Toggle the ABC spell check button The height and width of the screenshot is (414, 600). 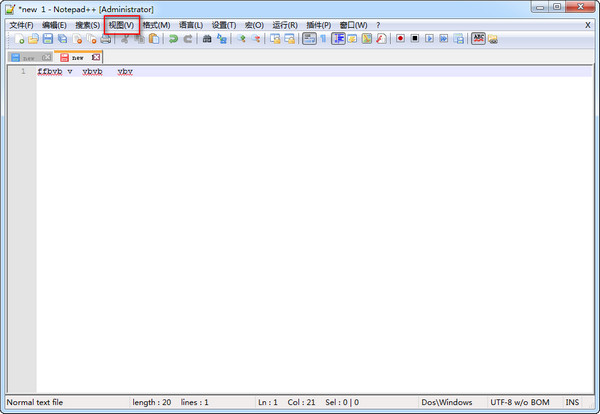point(478,38)
